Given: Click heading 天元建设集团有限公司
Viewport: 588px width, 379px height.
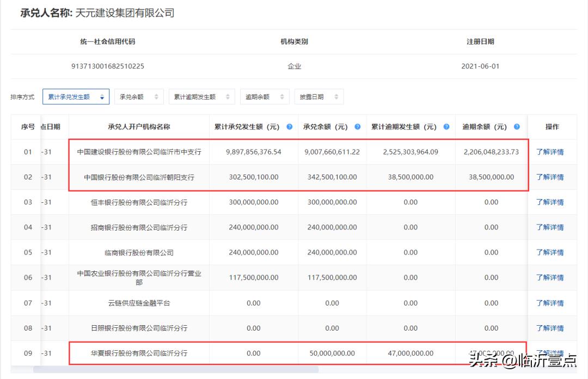Looking at the screenshot, I should pyautogui.click(x=125, y=13).
